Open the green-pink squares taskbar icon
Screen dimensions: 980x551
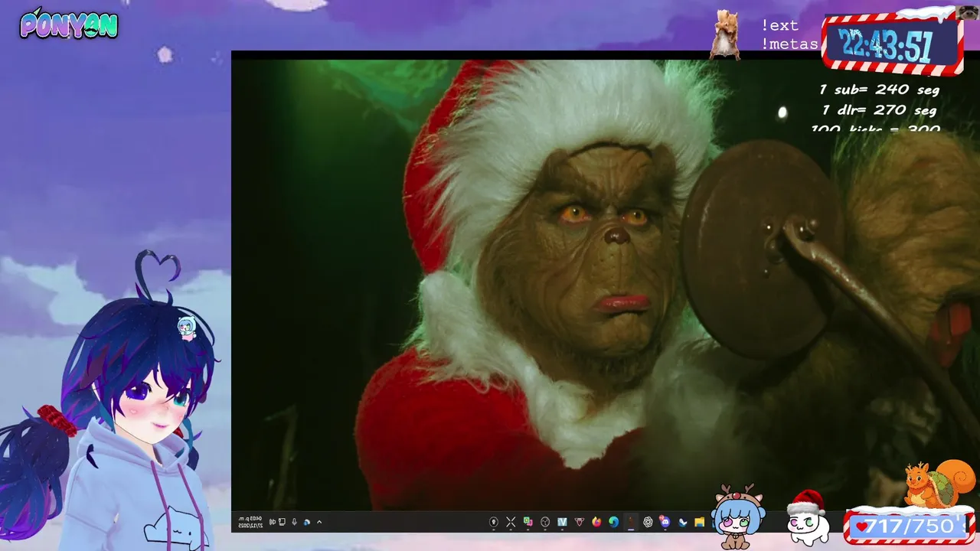coord(528,522)
